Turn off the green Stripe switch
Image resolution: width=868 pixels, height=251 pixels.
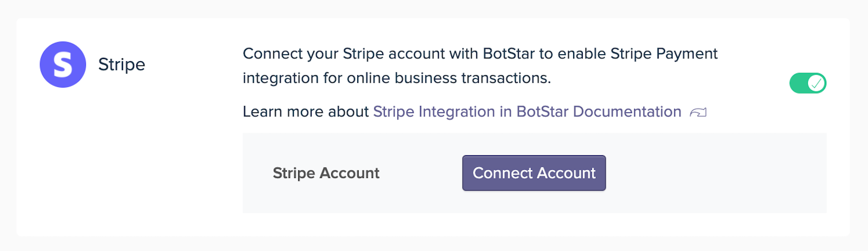click(x=808, y=83)
